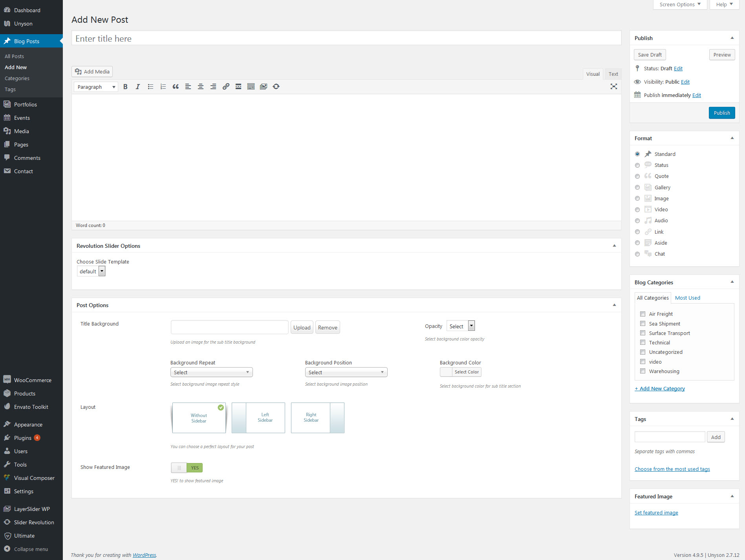Switch to distraction-free fullscreen writing mode

[x=614, y=86]
